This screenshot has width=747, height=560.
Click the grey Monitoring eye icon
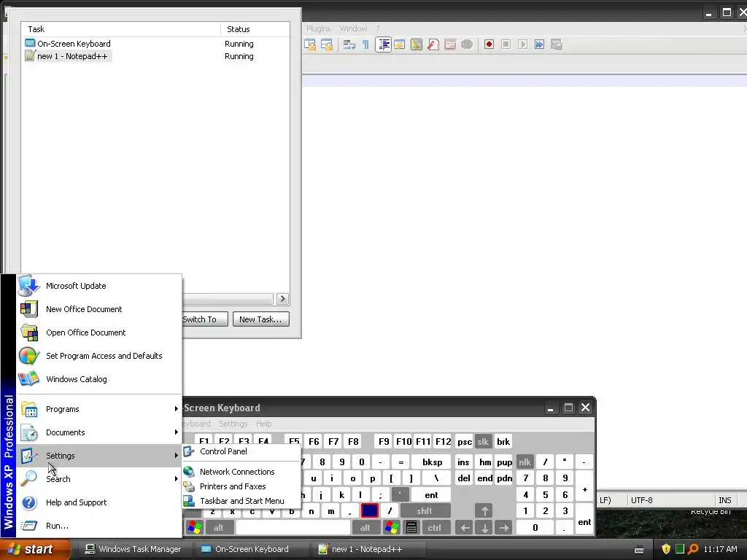[x=467, y=44]
